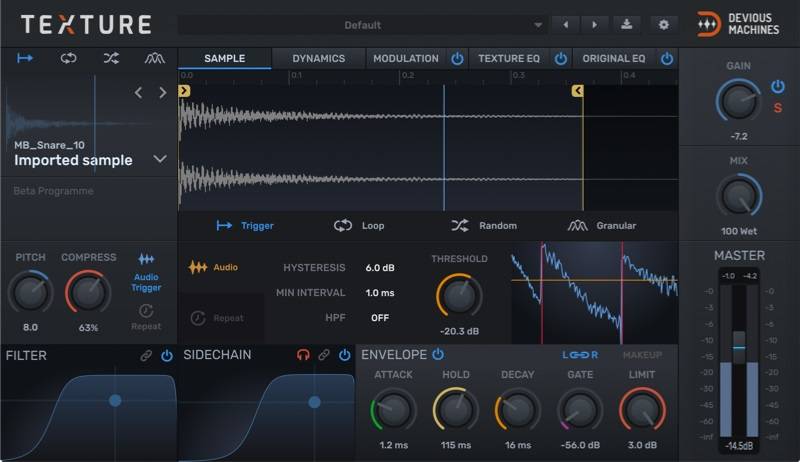Select the Granular playback mode button
Image resolution: width=800 pixels, height=462 pixels.
click(602, 226)
